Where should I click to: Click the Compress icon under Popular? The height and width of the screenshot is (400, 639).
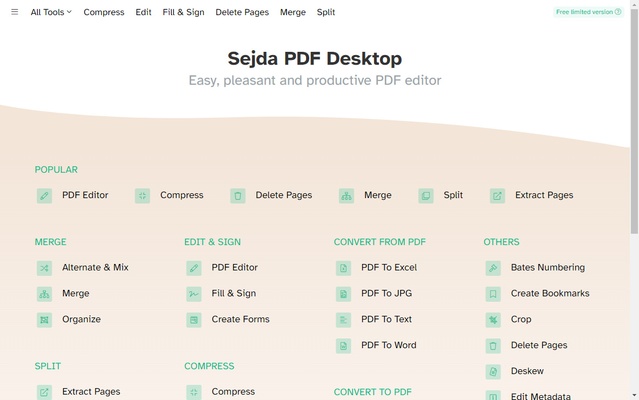(142, 196)
